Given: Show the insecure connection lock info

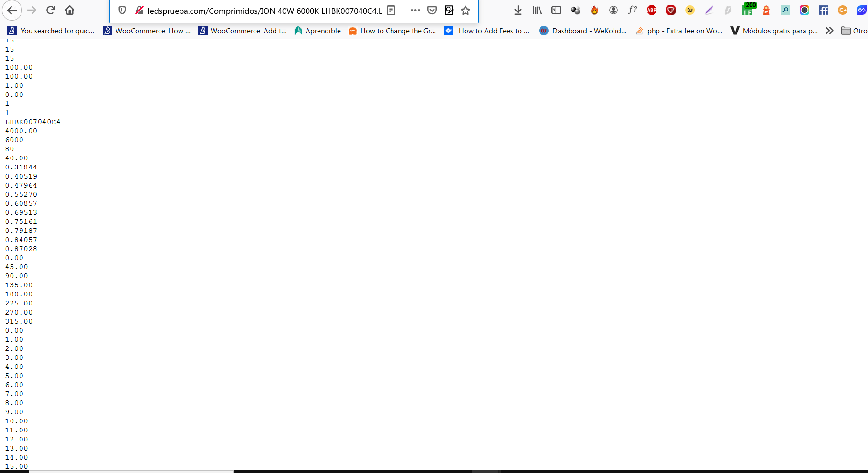Looking at the screenshot, I should 139,11.
